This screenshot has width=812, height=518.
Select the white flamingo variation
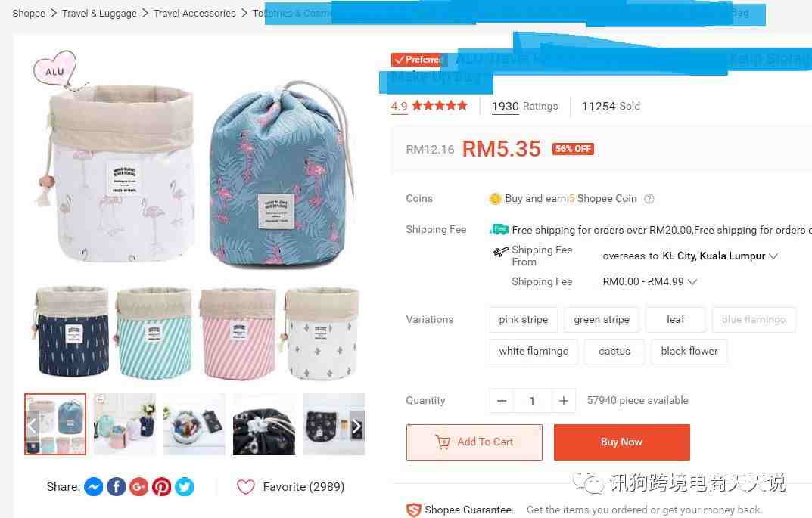[x=534, y=352]
